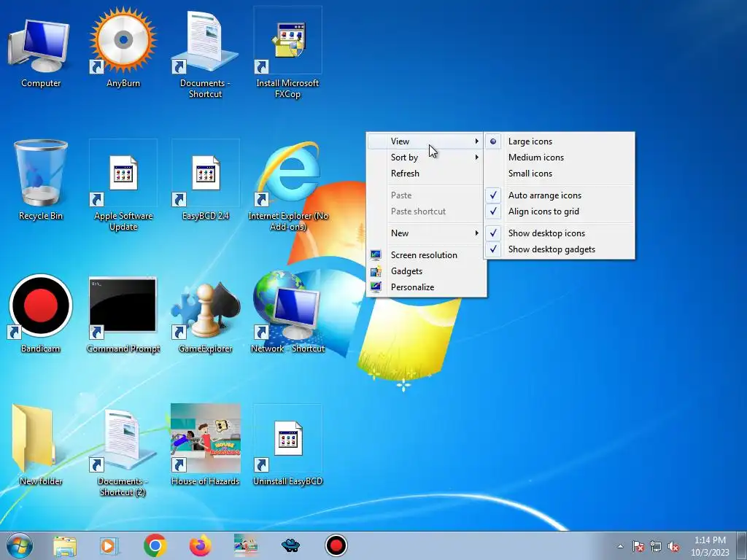Open Bandicam recorder from the taskbar
This screenshot has width=747, height=560.
(x=336, y=545)
